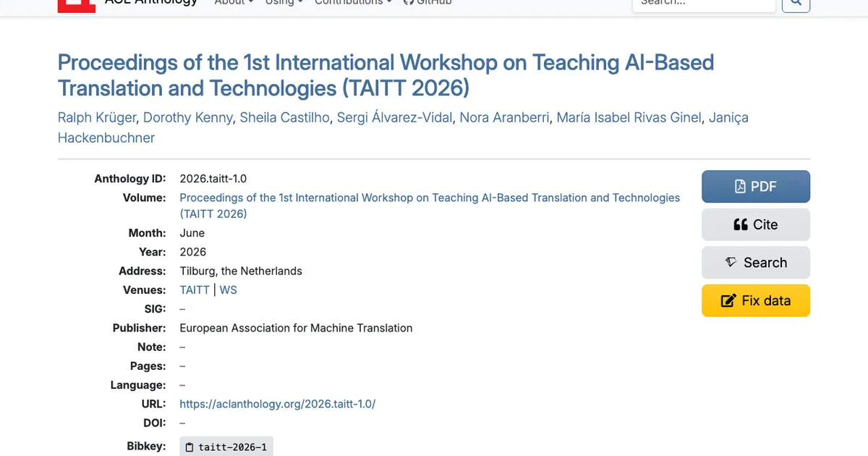Screen dimensions: 868x456
Task: Open author page for Sheila Castilho
Action: click(285, 117)
